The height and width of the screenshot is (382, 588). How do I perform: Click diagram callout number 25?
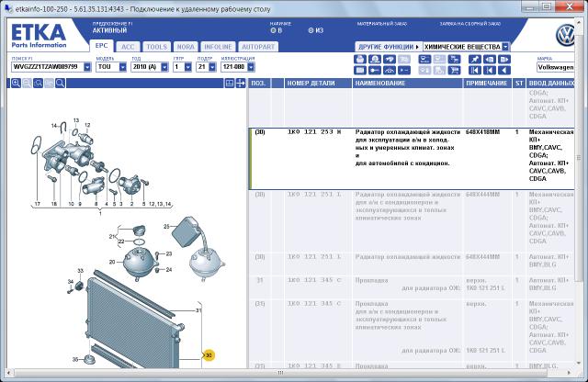[166, 227]
